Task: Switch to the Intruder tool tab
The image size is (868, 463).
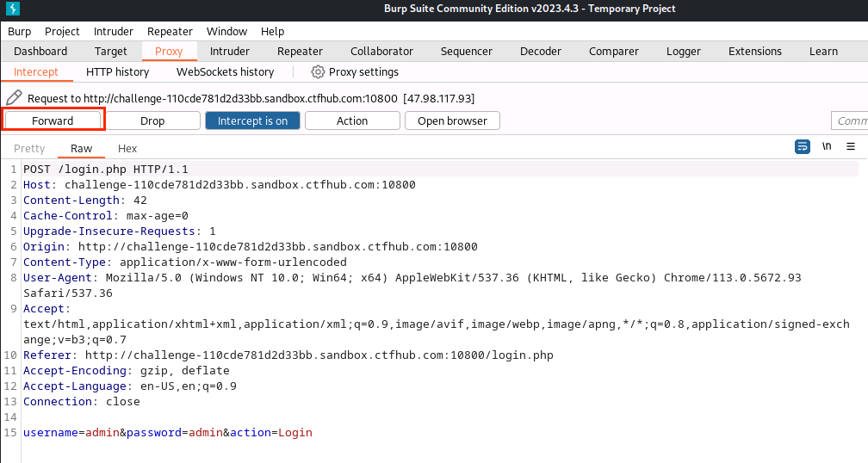Action: [x=230, y=52]
